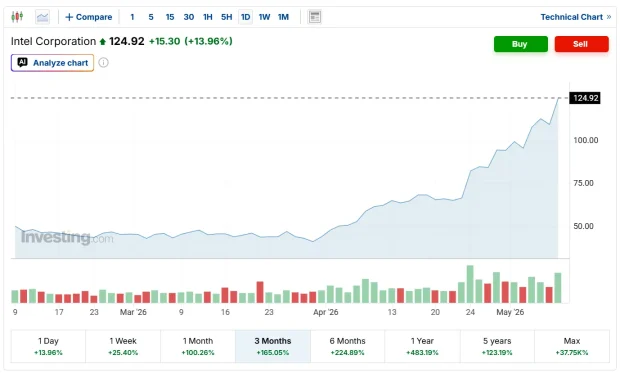Select the area chart type icon

(42, 17)
